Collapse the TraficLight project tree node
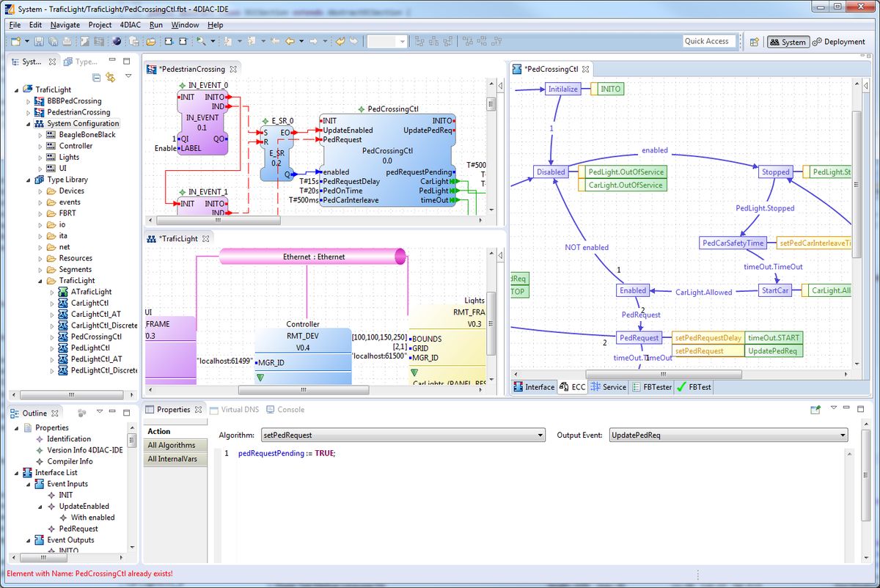880x588 pixels. [x=18, y=90]
